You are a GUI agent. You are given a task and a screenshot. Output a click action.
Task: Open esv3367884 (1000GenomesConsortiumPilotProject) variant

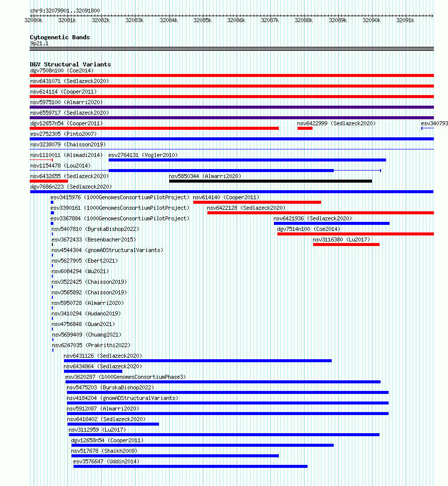point(120,218)
